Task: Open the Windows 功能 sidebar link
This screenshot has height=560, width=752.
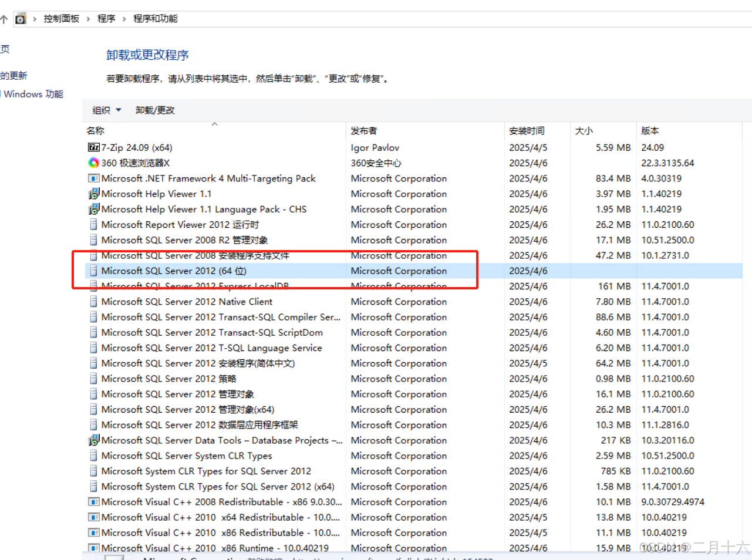Action: (33, 94)
